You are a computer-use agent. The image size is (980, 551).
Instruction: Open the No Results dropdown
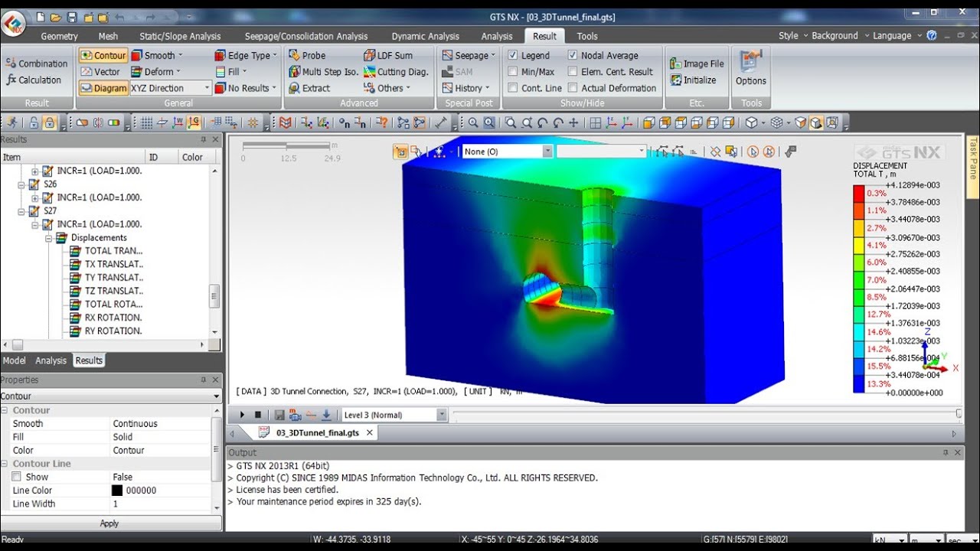click(x=245, y=88)
